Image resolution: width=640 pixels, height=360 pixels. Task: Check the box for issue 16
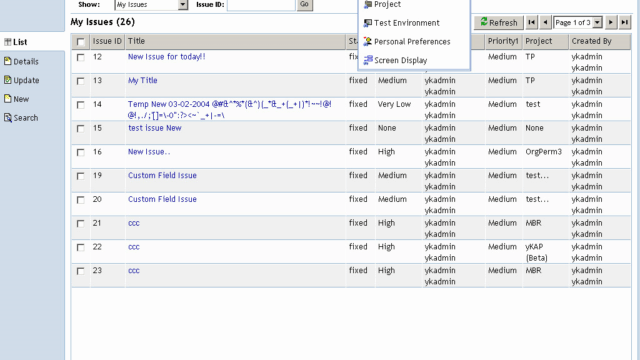coord(80,152)
